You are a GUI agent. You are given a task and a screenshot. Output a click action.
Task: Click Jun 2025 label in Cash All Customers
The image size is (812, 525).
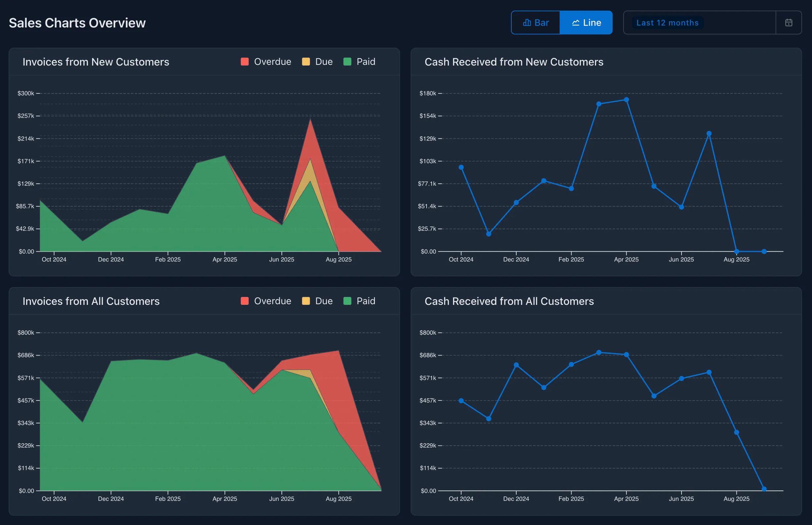point(682,499)
